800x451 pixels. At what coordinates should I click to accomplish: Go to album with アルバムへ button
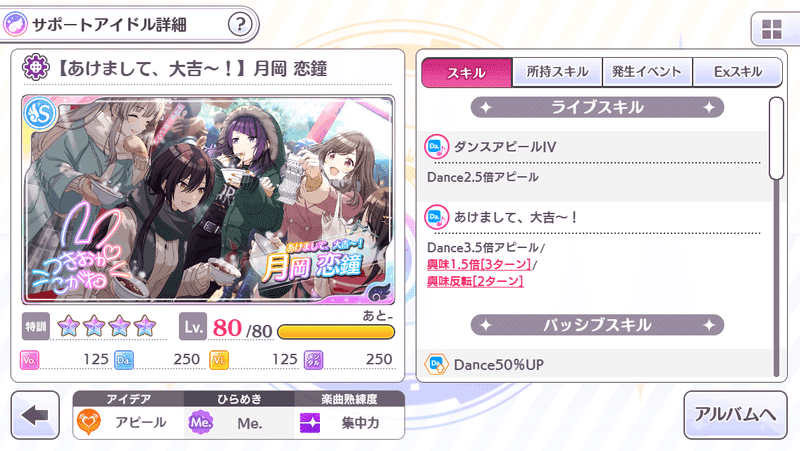tap(735, 415)
